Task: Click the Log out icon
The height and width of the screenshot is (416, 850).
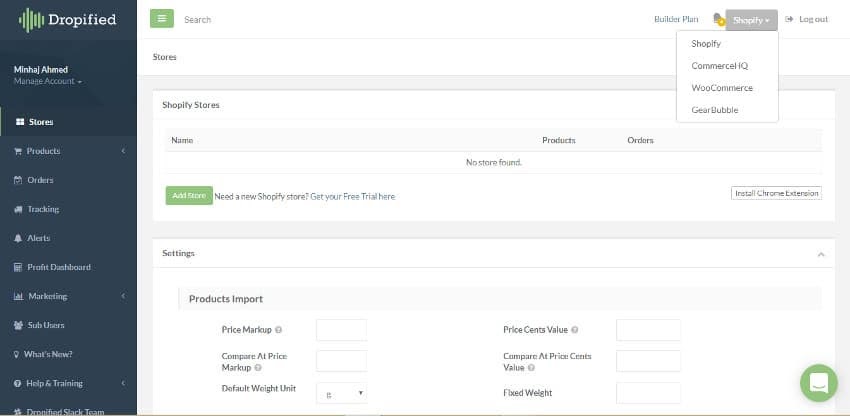Action: 790,19
